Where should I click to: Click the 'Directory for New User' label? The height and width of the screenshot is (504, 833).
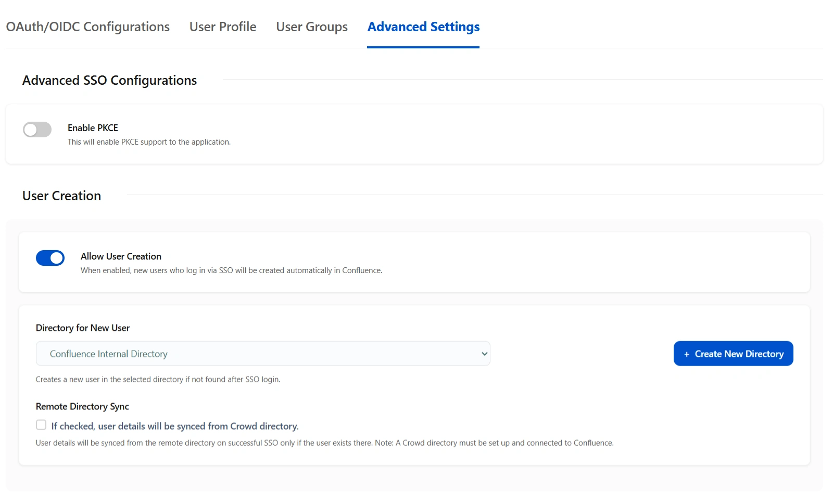click(83, 328)
